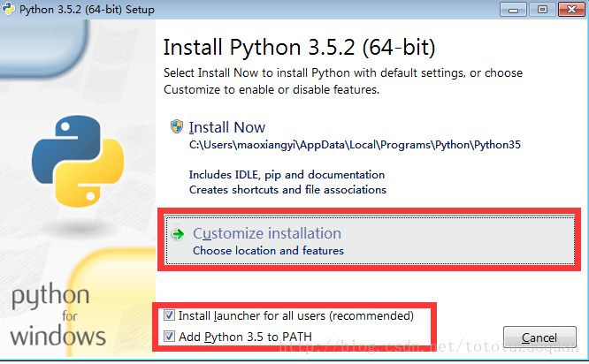Viewport: 589px width, 364px height.
Task: Click the window title 'Python 3.5.2 (64-bit) Setup'
Action: click(87, 10)
